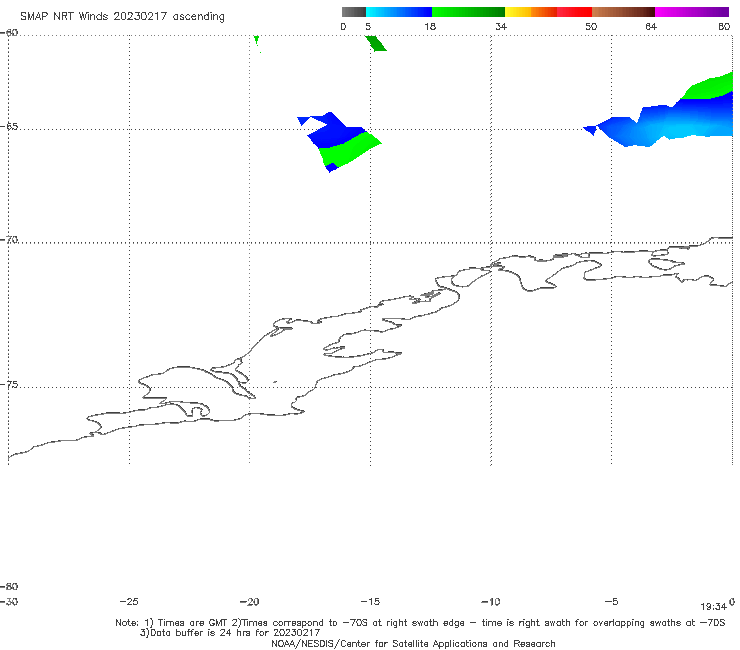Click the color scale label '50'

pyautogui.click(x=591, y=26)
